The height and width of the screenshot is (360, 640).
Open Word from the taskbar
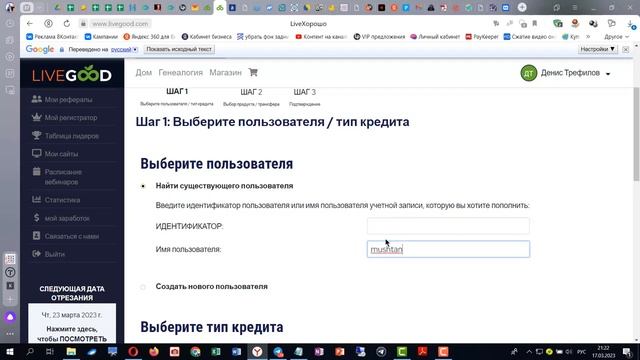coord(236,351)
